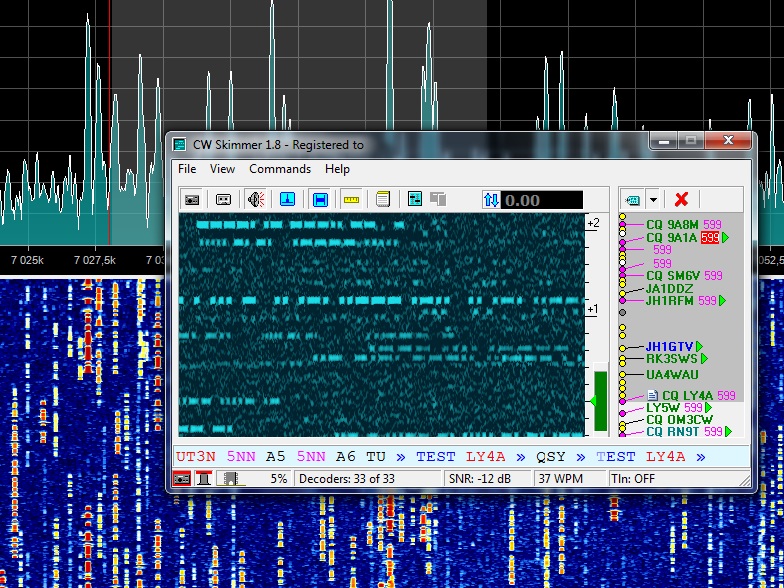This screenshot has height=588, width=784.
Task: Select JA1DDZ callsign entry
Action: pos(670,288)
